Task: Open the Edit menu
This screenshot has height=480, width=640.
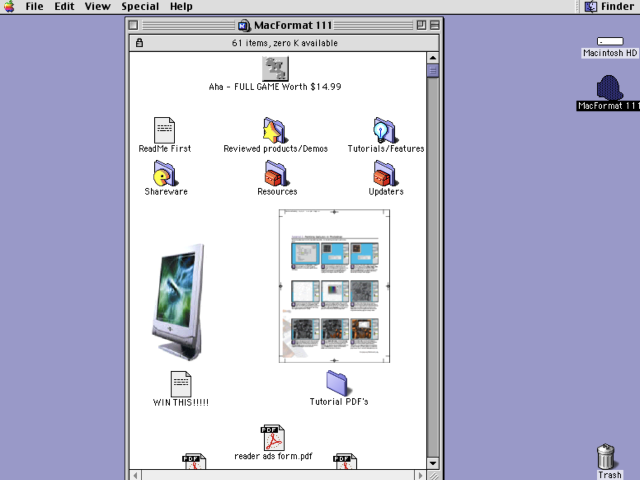Action: point(64,7)
